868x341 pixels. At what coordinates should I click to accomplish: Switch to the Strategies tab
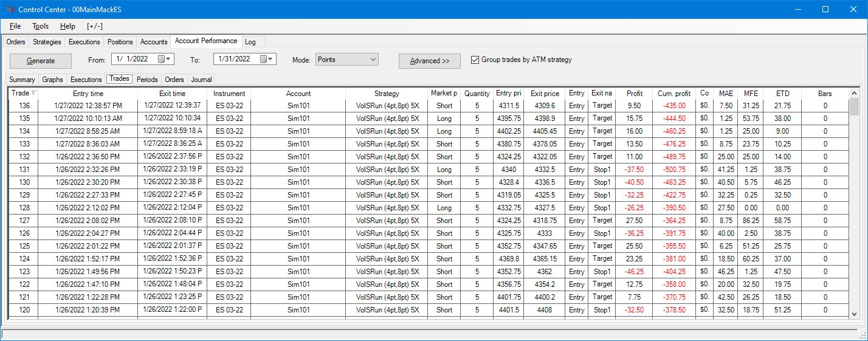click(x=47, y=42)
